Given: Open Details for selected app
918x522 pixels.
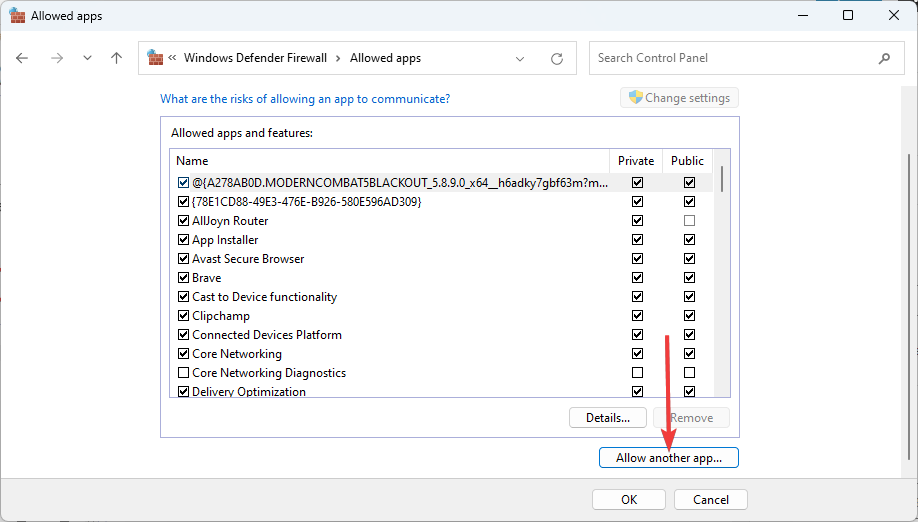Looking at the screenshot, I should [x=608, y=418].
